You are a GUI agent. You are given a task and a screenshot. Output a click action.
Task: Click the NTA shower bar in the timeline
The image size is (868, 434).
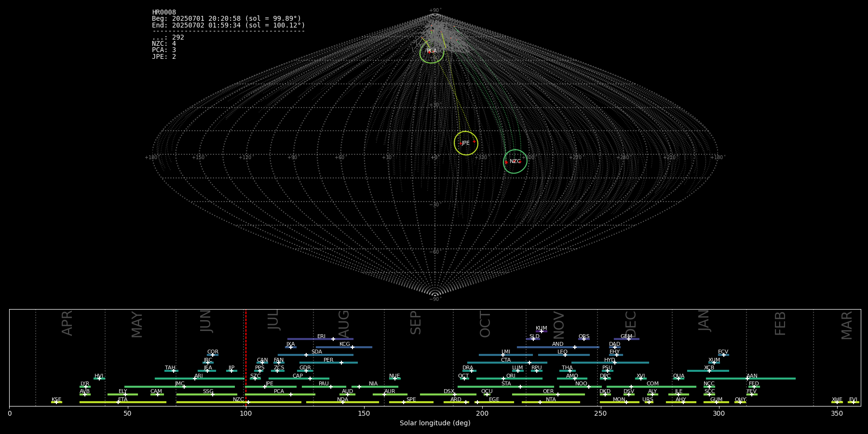point(551,402)
